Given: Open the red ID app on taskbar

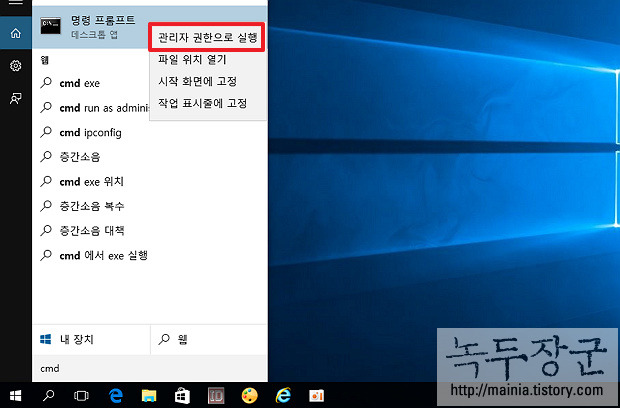Looking at the screenshot, I should (216, 395).
